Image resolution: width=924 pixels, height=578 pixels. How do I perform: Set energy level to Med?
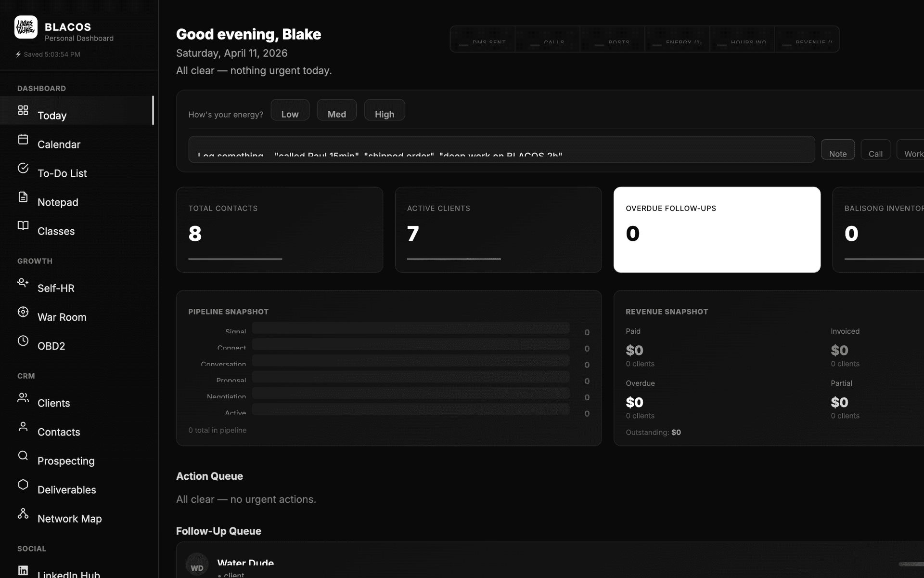336,110
